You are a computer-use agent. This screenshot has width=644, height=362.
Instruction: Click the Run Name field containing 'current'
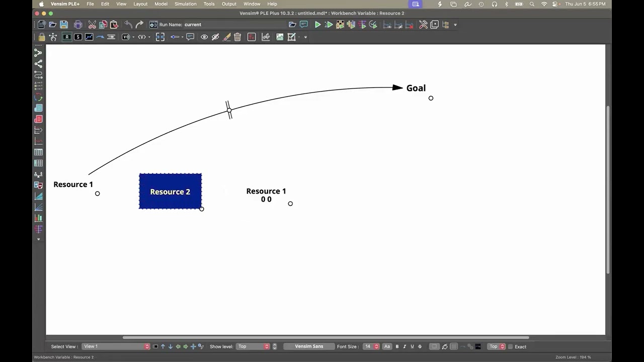234,24
